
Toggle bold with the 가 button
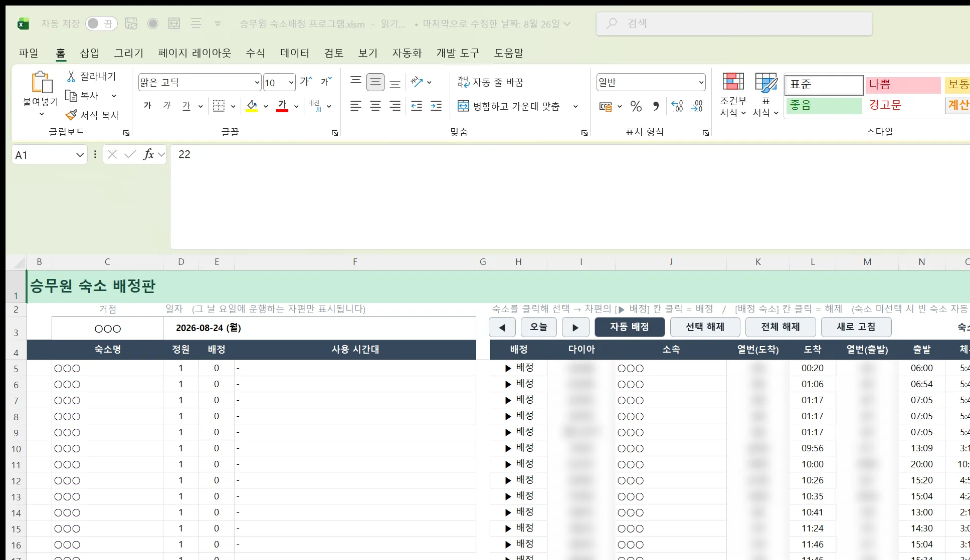tap(147, 106)
